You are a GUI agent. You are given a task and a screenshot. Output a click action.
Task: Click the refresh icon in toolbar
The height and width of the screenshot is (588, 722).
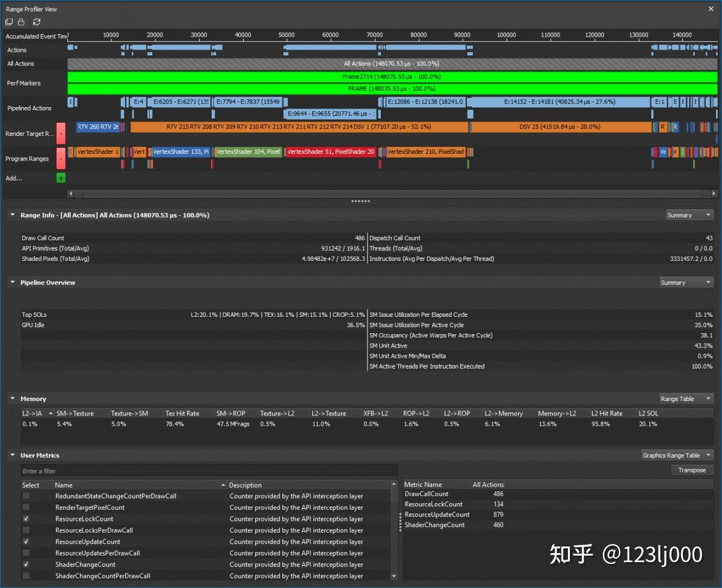[37, 22]
